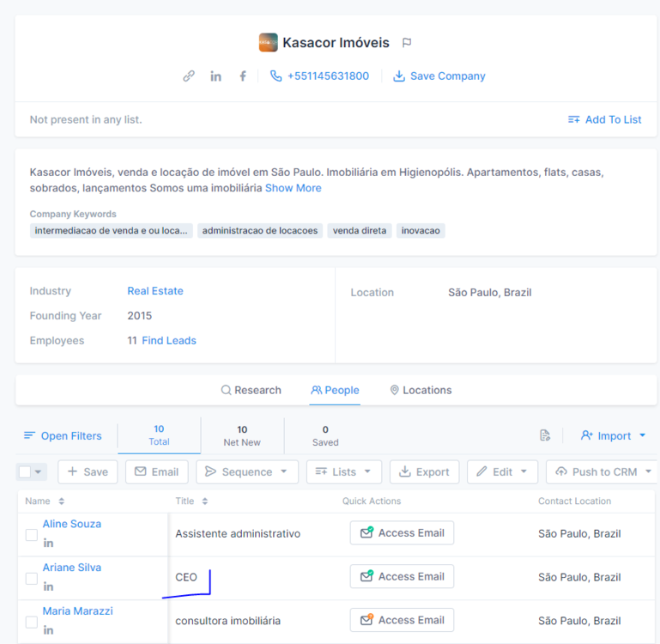Tick the Ariane Silva row checkbox
The height and width of the screenshot is (644, 660).
click(32, 578)
